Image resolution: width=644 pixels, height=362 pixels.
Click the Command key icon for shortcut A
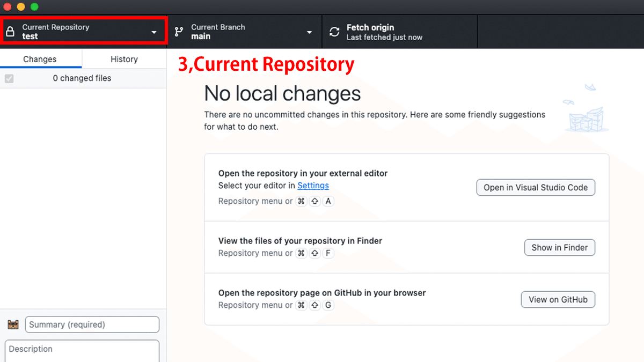(302, 201)
